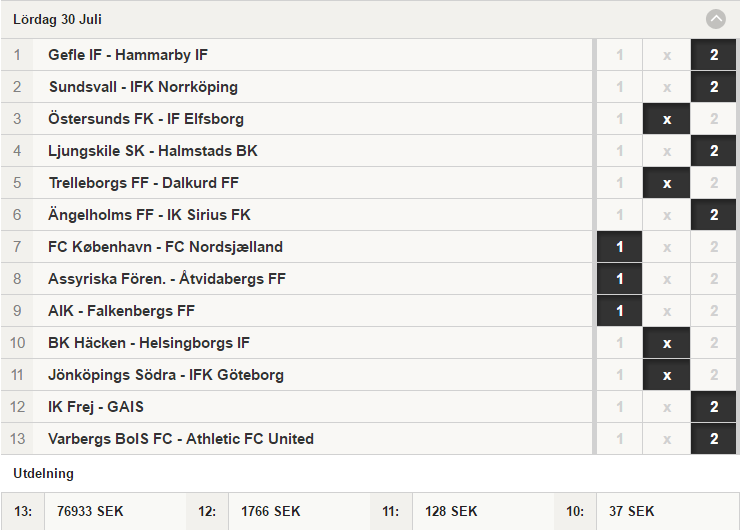
Task: Click the 12 correct payout 1766 SEK cell
Action: (299, 511)
